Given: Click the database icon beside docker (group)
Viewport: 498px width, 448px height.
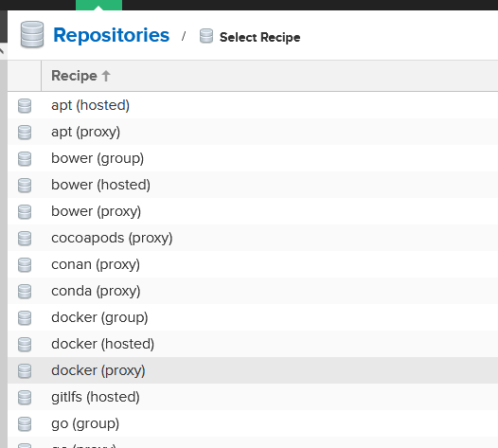Looking at the screenshot, I should [25, 317].
